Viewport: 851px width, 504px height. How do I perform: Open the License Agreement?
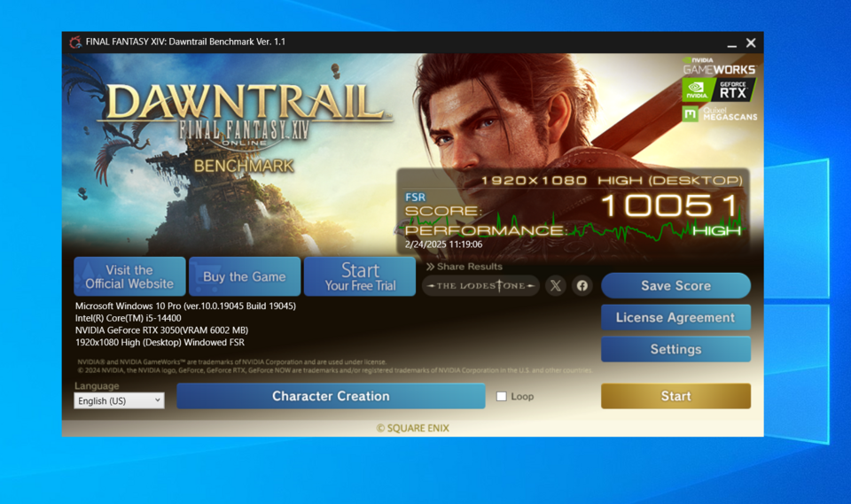(x=675, y=317)
